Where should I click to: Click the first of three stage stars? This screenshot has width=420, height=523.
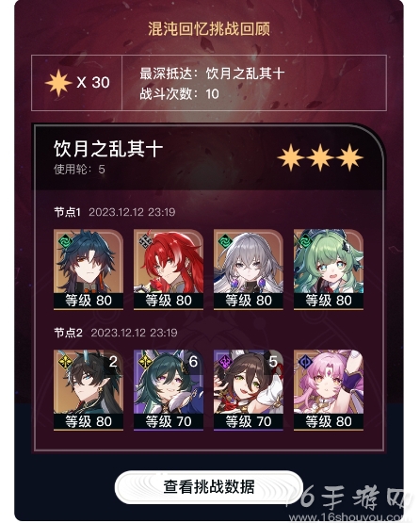[x=290, y=157]
